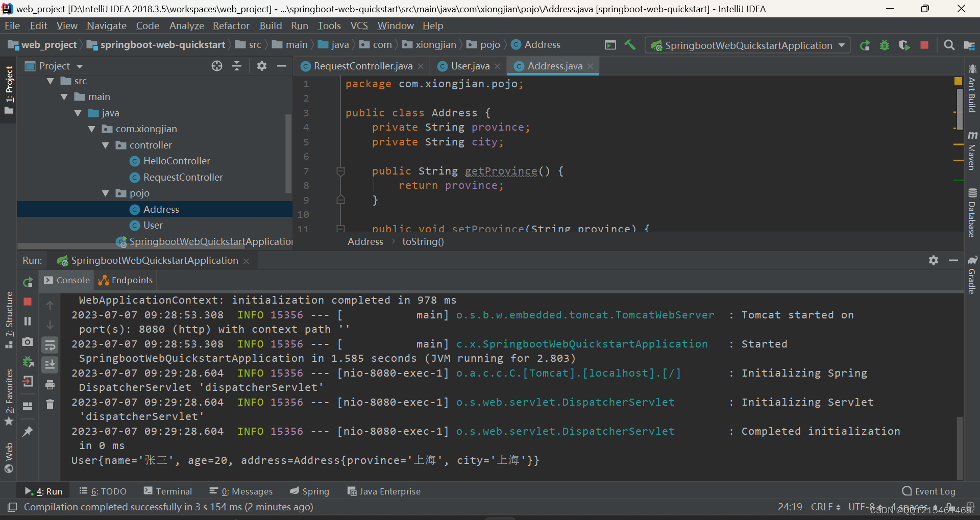Pause output in the Run panel

(x=28, y=321)
